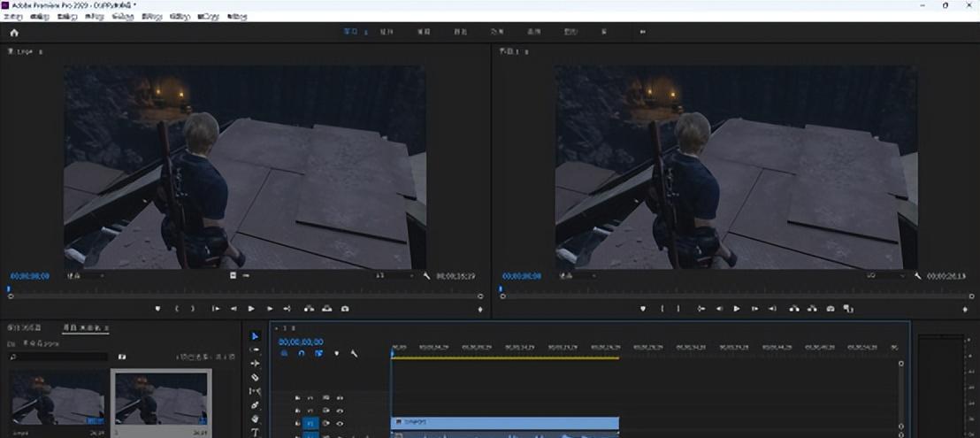Toggle lock on the V3 track
The image size is (980, 438).
pos(297,397)
